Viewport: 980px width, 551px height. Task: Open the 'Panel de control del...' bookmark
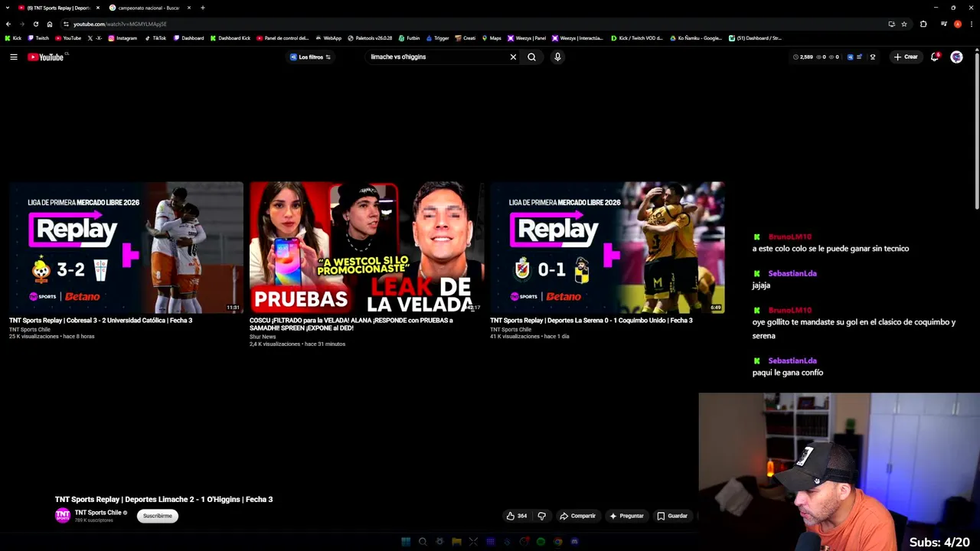[283, 37]
